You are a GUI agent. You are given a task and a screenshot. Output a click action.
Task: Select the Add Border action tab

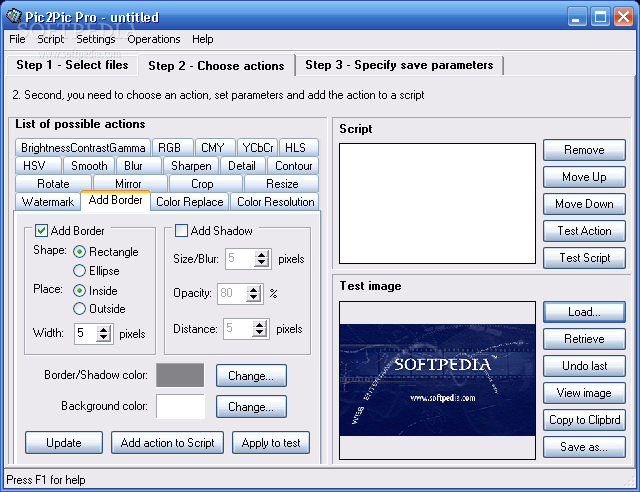pos(116,200)
